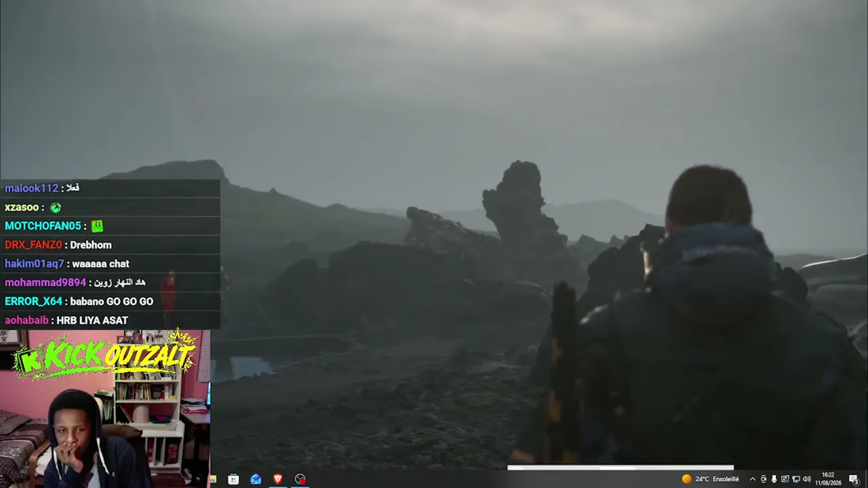The image size is (868, 488).
Task: Click username xzasoo in chat overlay
Action: coord(22,207)
